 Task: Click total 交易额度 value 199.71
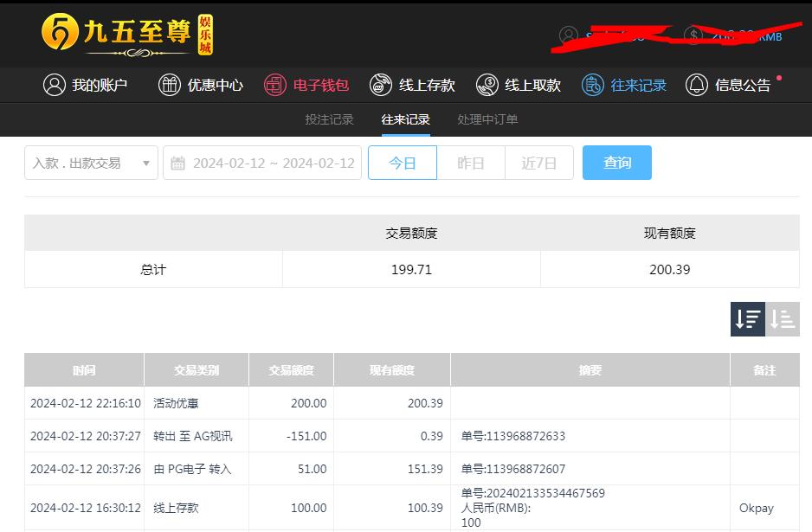[x=411, y=270]
